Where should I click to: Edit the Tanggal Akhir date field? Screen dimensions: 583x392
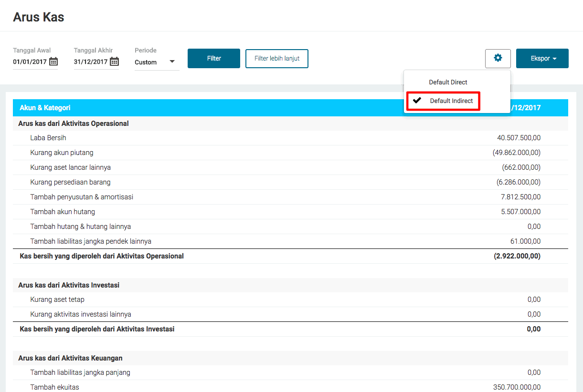91,62
